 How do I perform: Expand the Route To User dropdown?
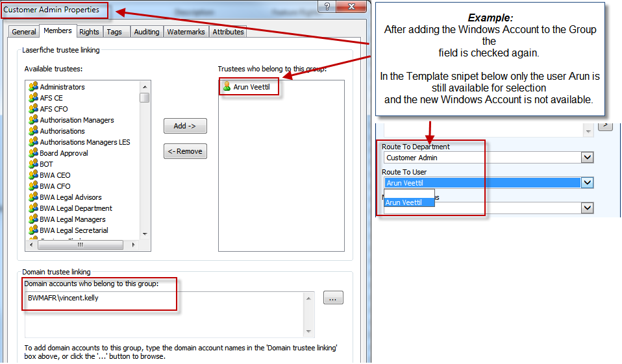[588, 183]
